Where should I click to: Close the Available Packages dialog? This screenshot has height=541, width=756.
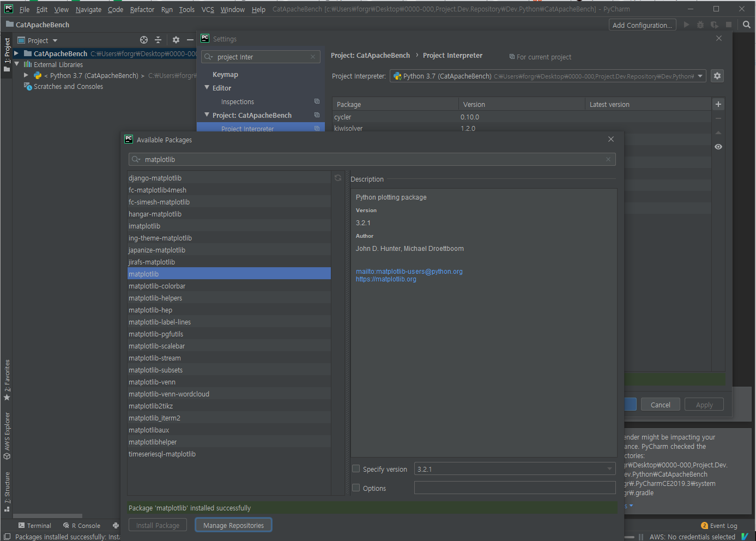(x=611, y=139)
